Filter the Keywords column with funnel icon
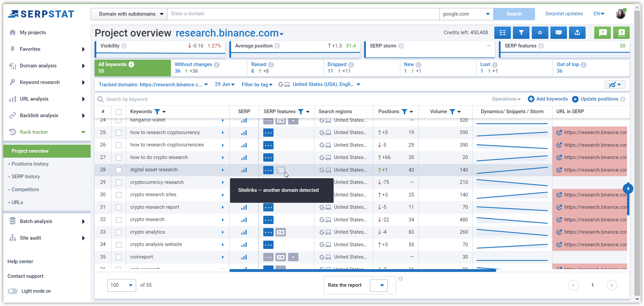The image size is (644, 306). [157, 112]
